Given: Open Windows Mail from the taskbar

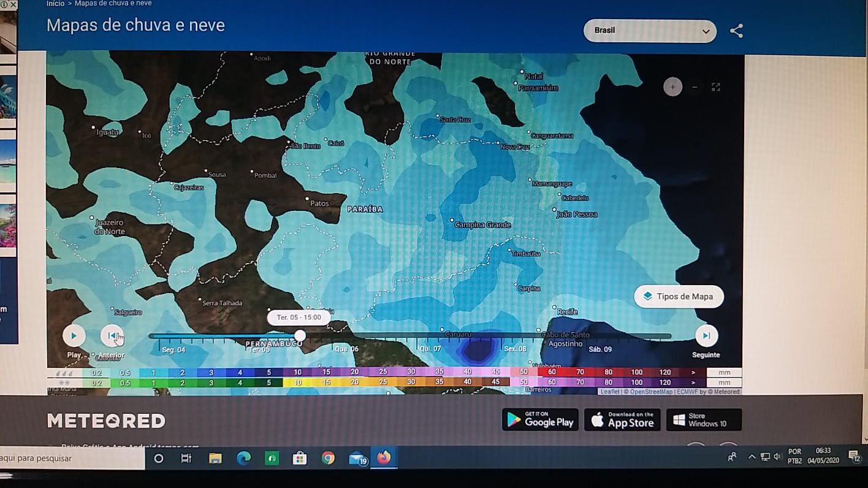Looking at the screenshot, I should (x=357, y=458).
